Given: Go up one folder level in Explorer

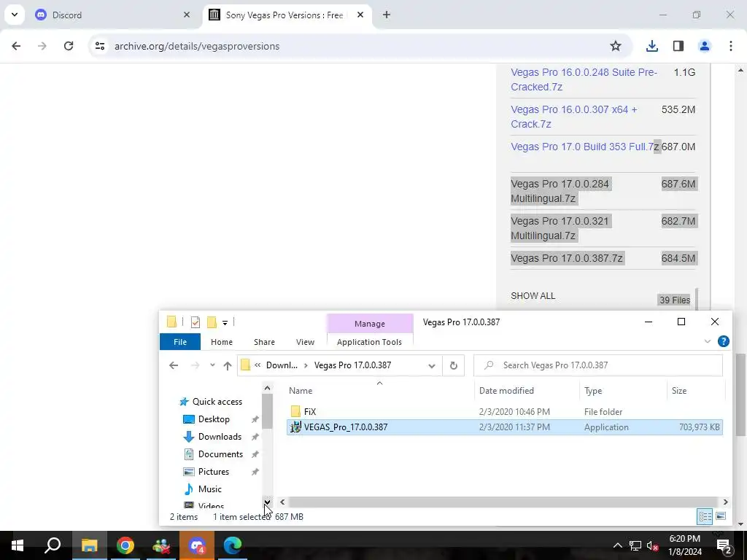Looking at the screenshot, I should click(x=228, y=366).
